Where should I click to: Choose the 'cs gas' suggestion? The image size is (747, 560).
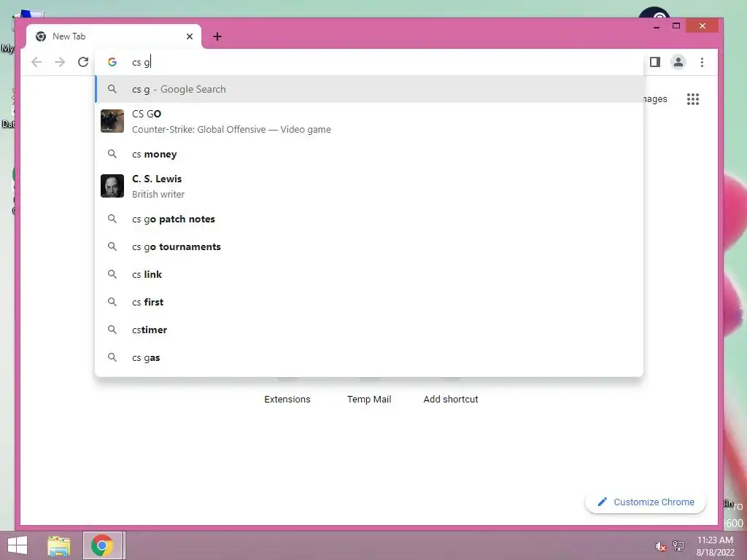click(369, 357)
